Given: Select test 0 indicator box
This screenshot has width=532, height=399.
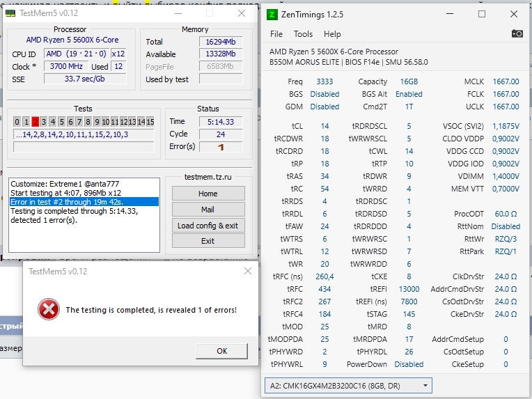Looking at the screenshot, I should pos(17,121).
